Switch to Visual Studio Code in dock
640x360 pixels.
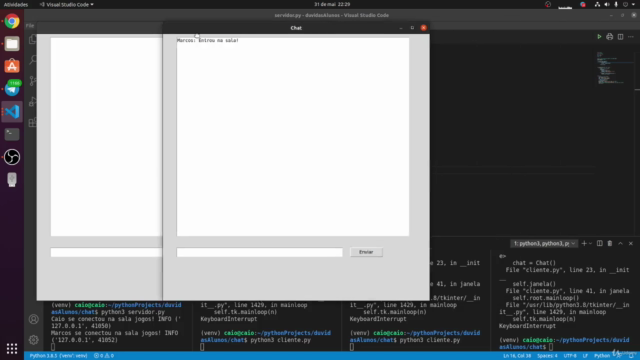coord(12,111)
